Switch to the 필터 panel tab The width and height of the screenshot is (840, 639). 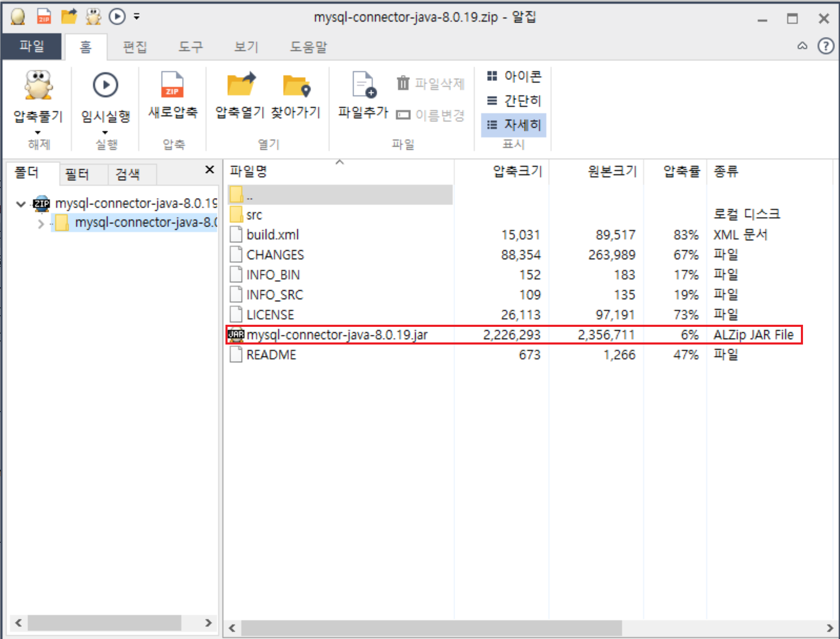(x=77, y=174)
